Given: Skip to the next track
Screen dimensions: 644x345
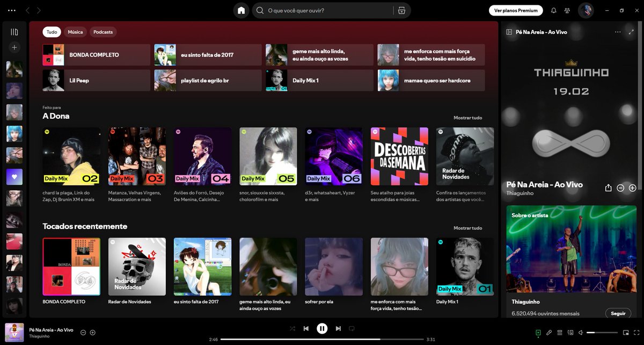Looking at the screenshot, I should (x=338, y=328).
